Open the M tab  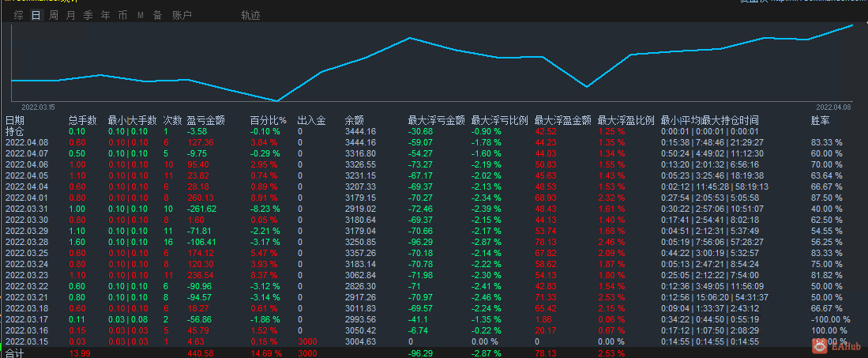pos(140,16)
